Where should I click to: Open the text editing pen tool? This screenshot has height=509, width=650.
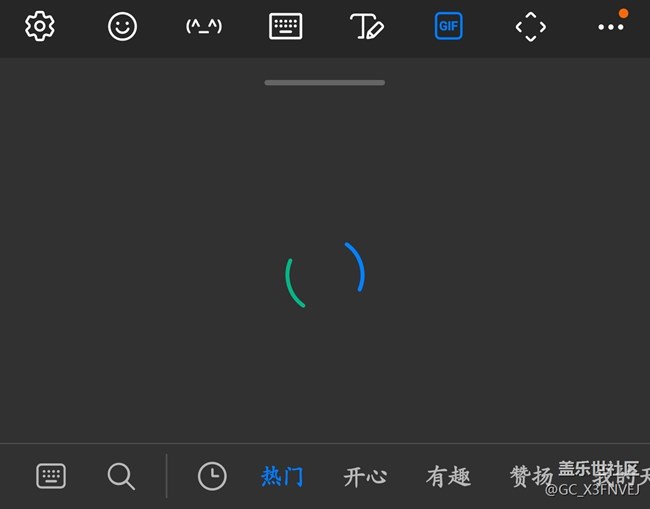pos(367,27)
